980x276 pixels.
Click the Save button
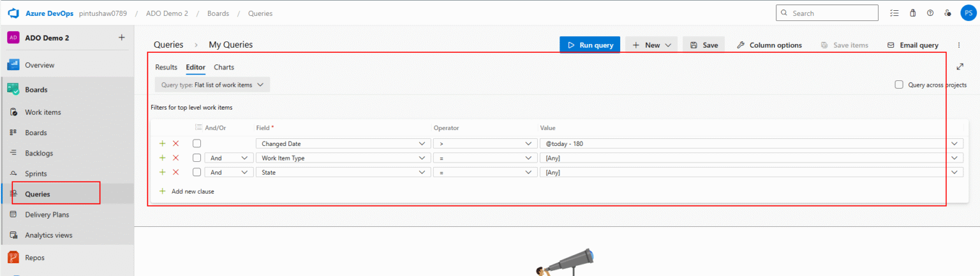click(704, 45)
